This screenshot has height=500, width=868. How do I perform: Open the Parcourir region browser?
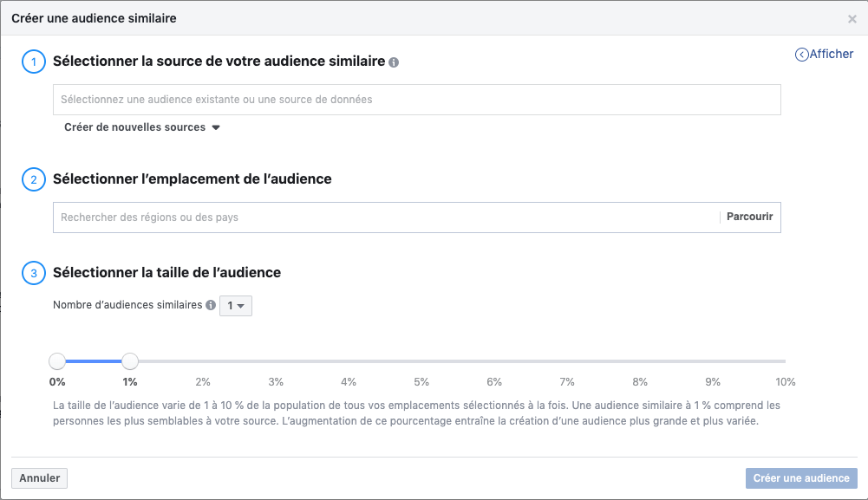(748, 217)
